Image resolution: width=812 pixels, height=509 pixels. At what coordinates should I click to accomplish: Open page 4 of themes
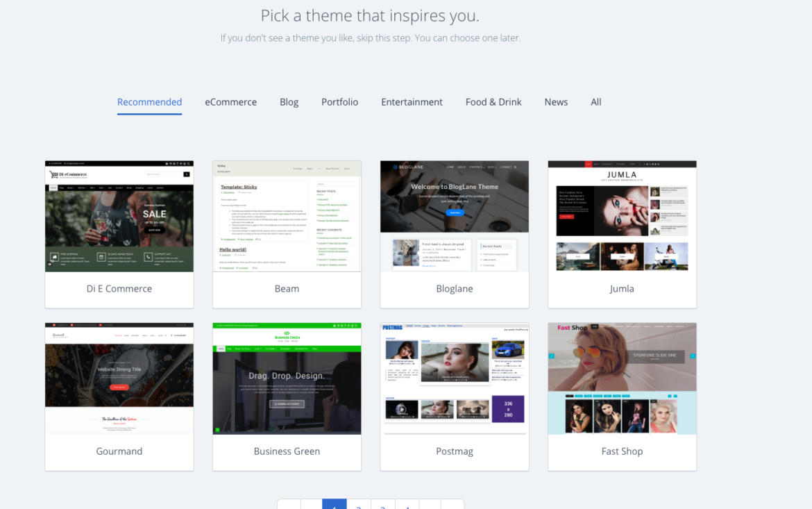407,506
